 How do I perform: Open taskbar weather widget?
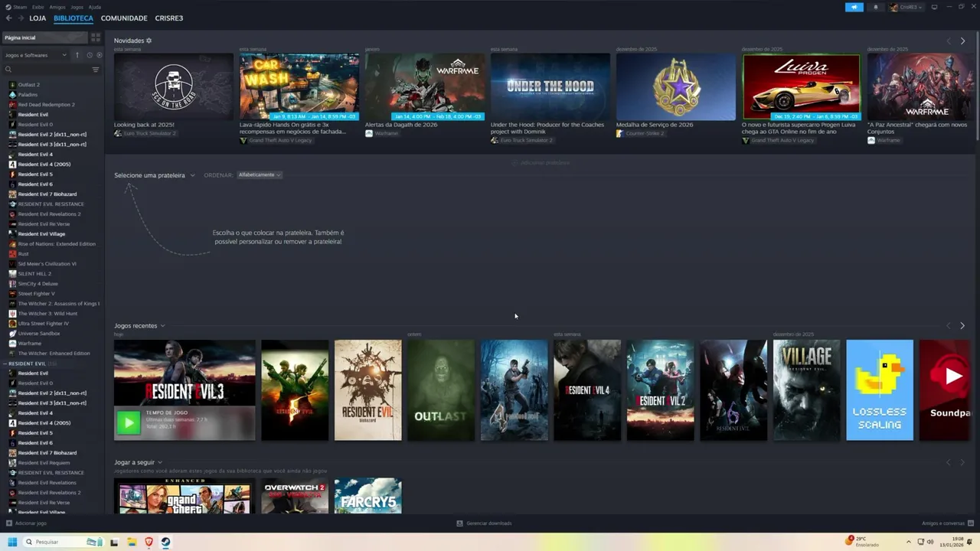(862, 542)
